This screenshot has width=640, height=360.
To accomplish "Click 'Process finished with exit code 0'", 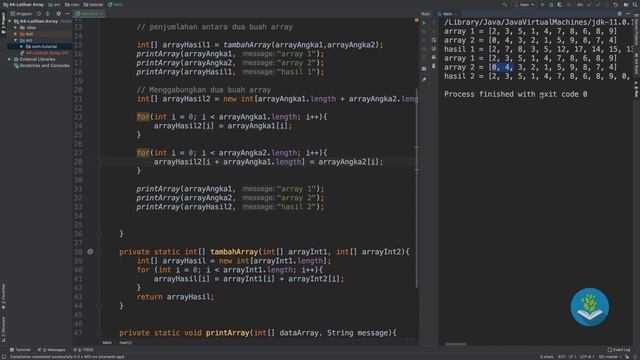I will (x=516, y=94).
